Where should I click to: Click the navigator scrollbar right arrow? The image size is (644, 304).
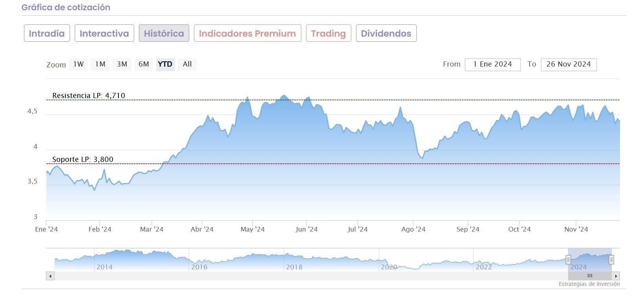(x=616, y=276)
